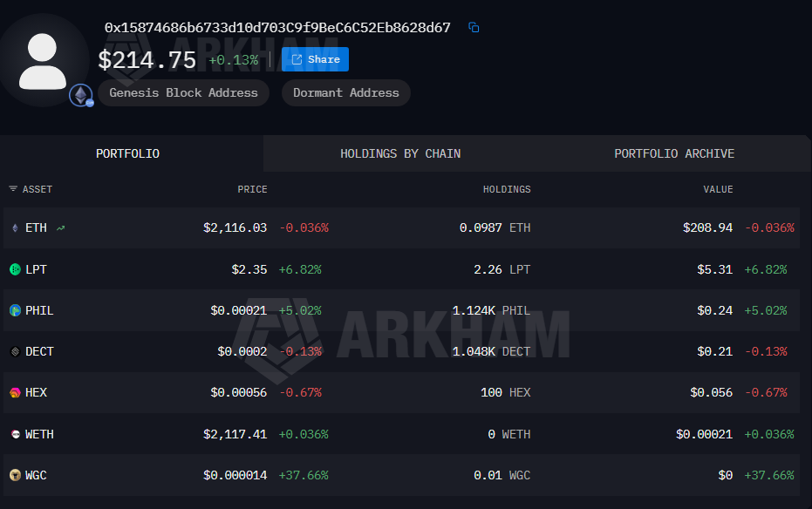Open the ETH asset name
Screen dimensions: 812x509
pyautogui.click(x=37, y=228)
